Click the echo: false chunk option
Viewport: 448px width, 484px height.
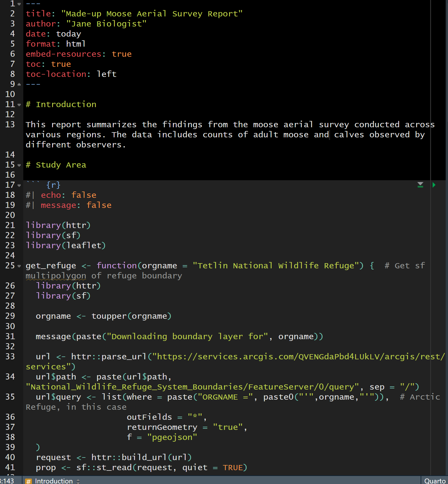(68, 195)
